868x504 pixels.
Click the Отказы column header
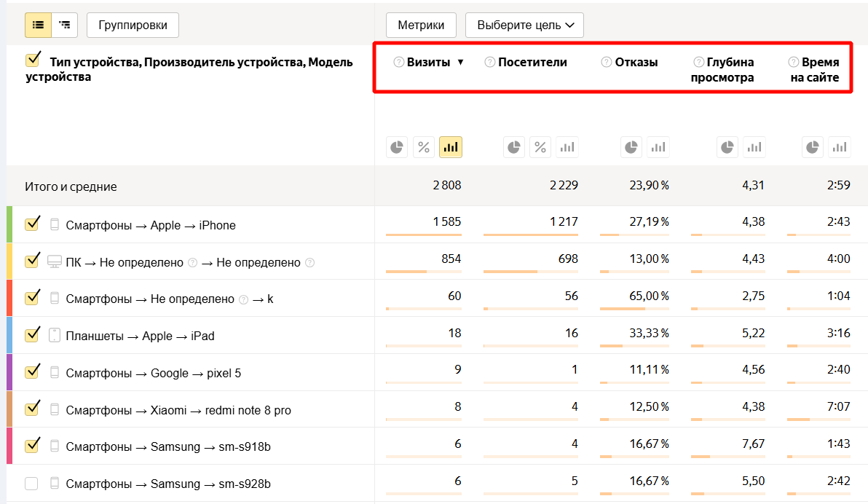(x=636, y=63)
